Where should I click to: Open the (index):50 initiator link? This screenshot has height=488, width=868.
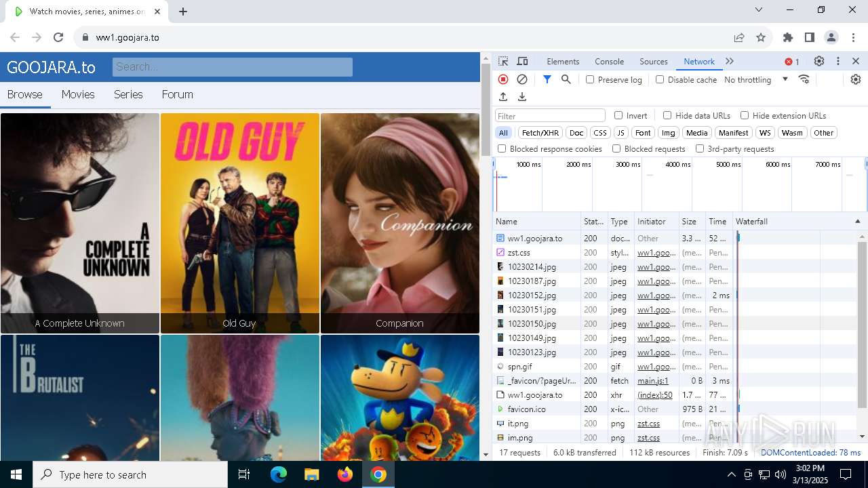click(x=655, y=395)
